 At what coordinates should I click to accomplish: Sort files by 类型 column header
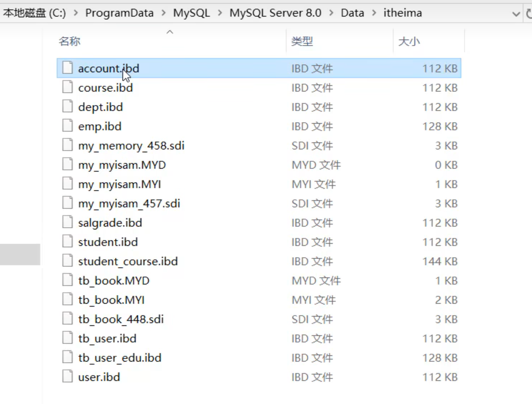pos(302,41)
